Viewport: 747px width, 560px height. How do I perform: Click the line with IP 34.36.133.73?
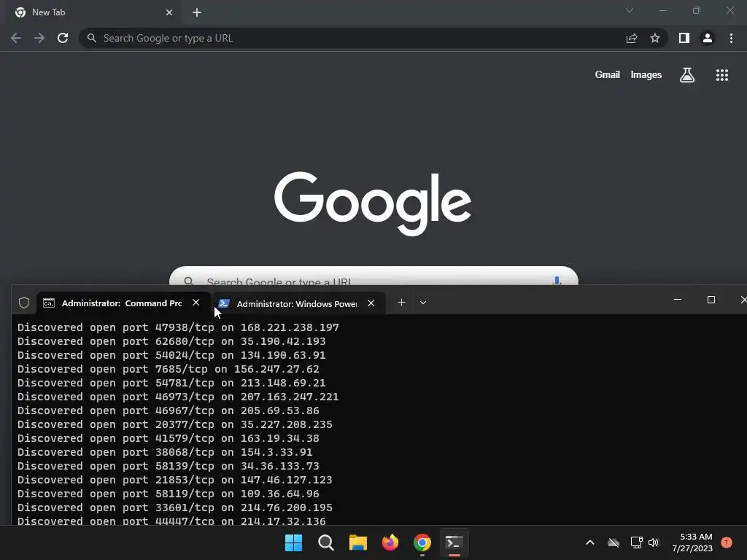click(169, 466)
